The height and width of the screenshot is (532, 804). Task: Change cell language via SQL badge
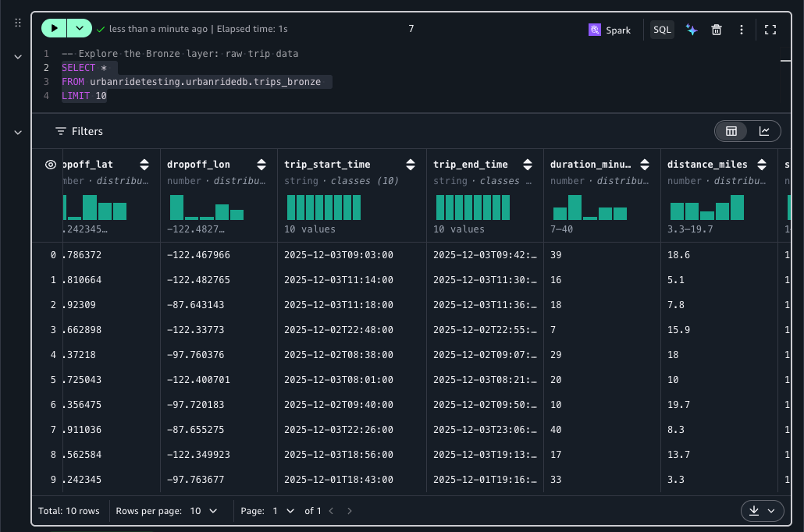click(x=662, y=30)
